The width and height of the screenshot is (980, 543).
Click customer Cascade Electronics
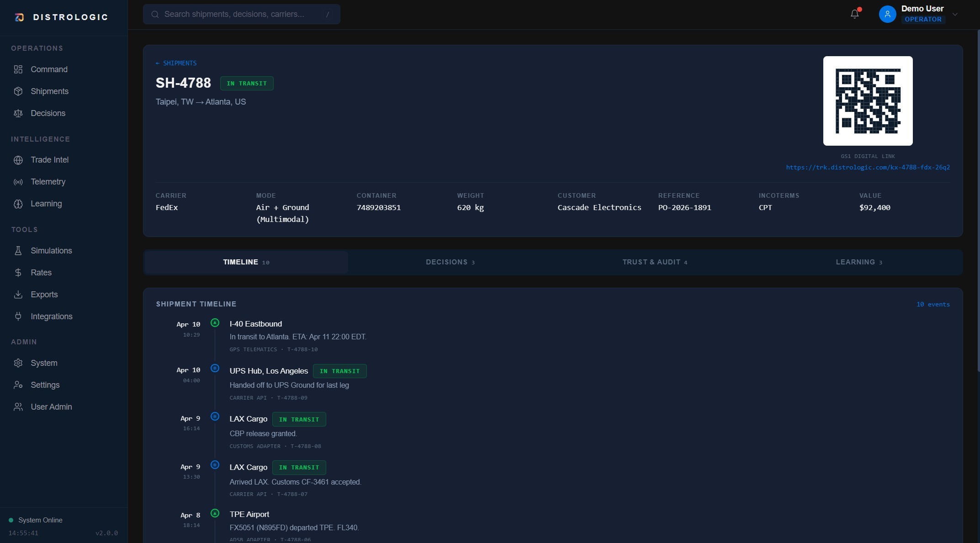[x=599, y=208]
